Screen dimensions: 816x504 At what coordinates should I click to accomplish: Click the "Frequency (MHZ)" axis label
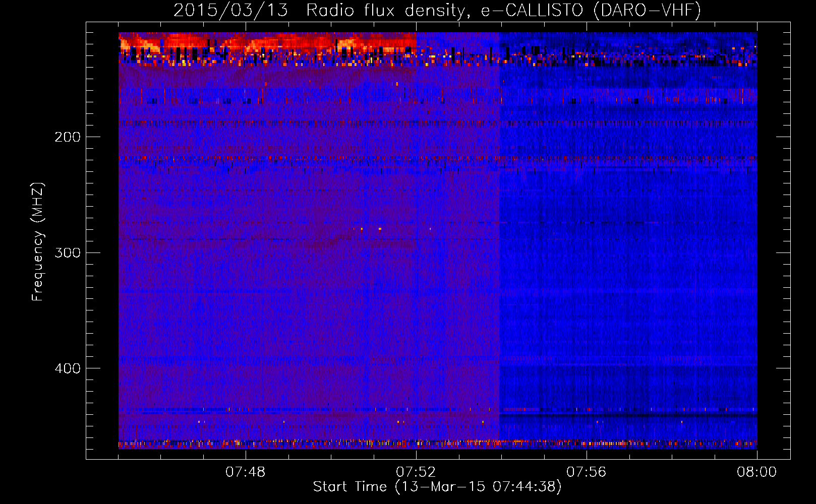38,242
